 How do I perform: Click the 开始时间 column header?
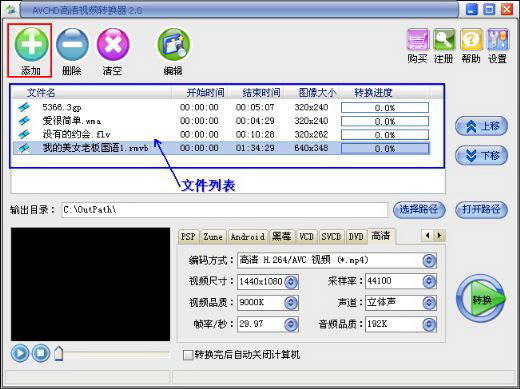[x=200, y=93]
